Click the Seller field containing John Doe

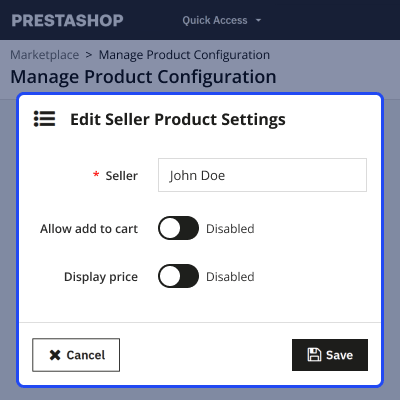tap(262, 175)
